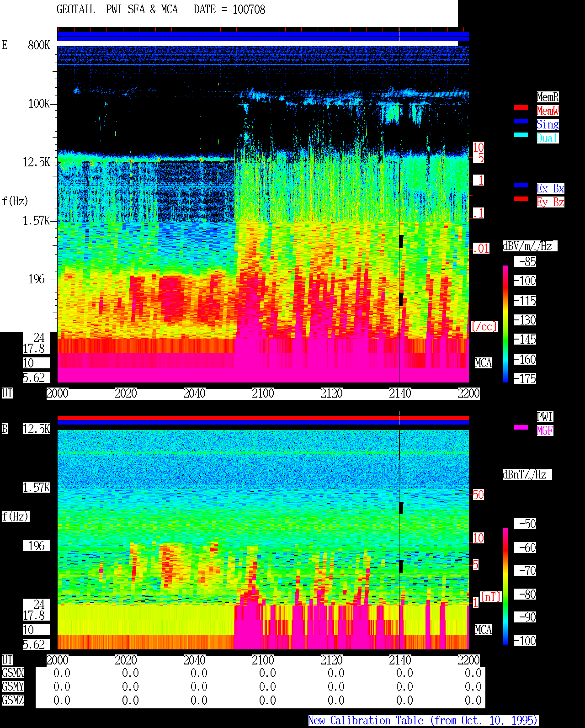This screenshot has height=728, width=585.
Task: Click the magnetic field color bar
Action: coord(505,586)
